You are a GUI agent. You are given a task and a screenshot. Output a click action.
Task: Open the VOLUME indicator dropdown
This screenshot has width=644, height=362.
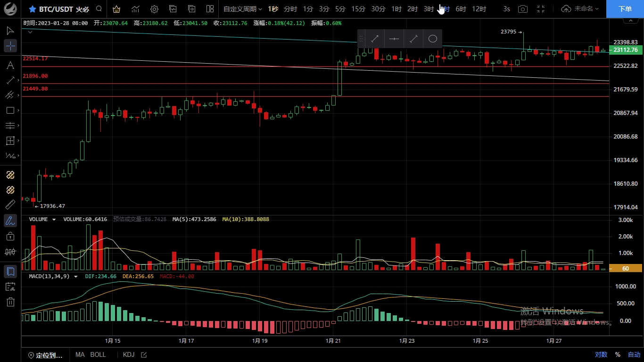coord(54,220)
